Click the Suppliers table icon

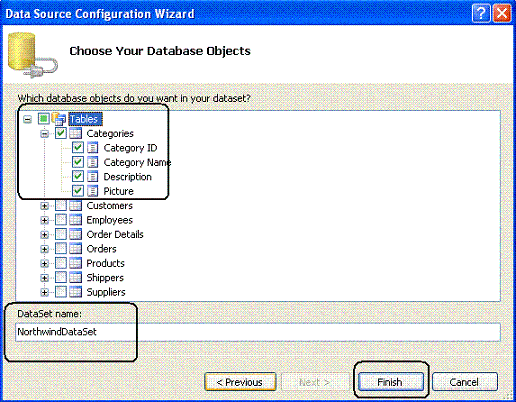tap(75, 292)
